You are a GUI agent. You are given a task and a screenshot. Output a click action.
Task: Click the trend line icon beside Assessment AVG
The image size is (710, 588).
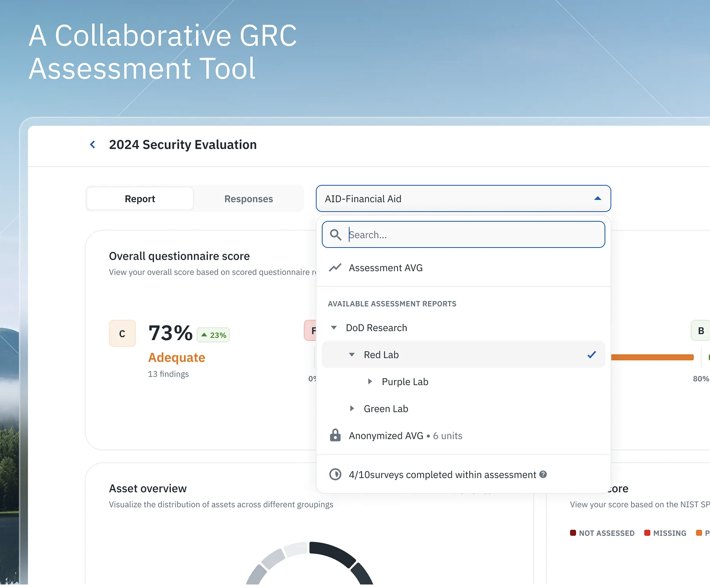click(x=335, y=268)
